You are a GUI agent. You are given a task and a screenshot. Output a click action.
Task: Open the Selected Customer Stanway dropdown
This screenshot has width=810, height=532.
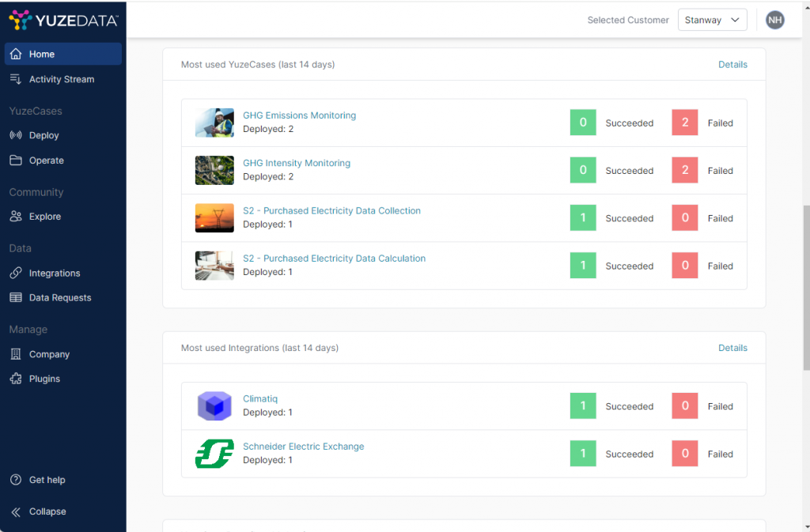[712, 21]
